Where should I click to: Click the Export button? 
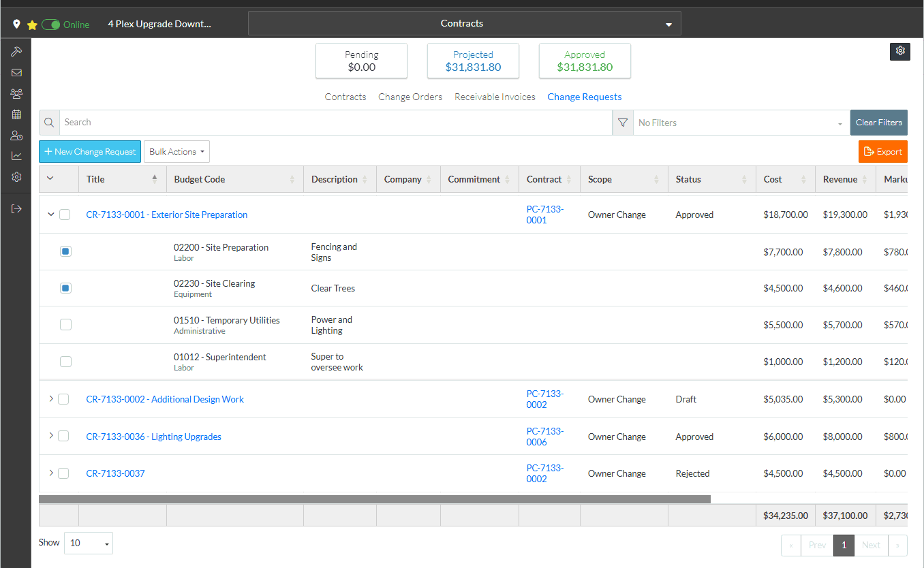click(883, 152)
